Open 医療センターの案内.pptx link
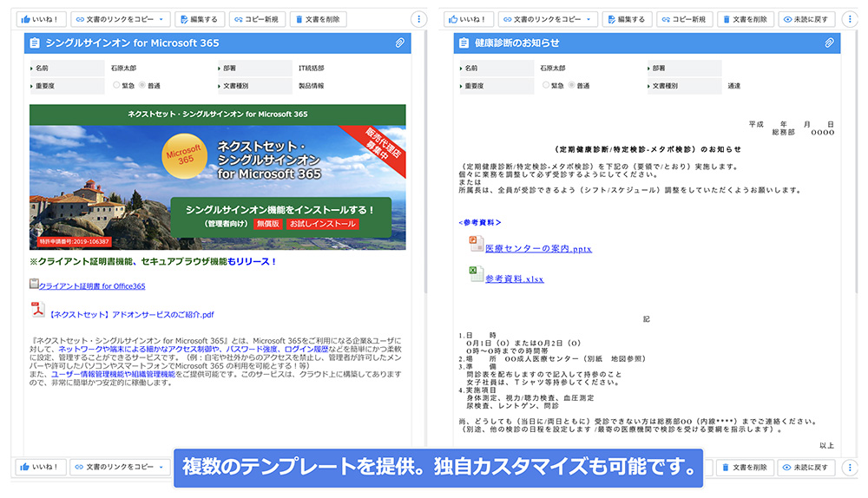868x498 pixels. [x=538, y=248]
